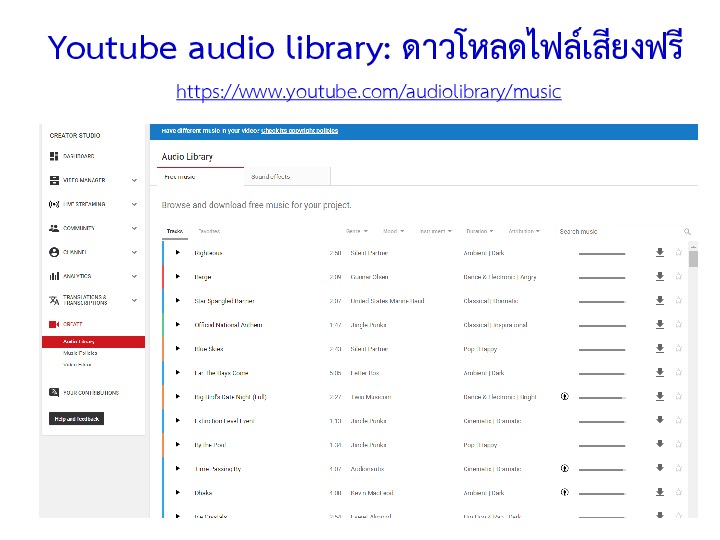Play the Righteous track

(178, 253)
